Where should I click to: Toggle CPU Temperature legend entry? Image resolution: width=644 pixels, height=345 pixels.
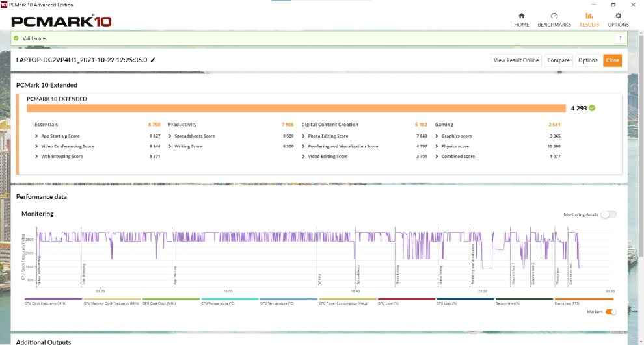pyautogui.click(x=230, y=301)
